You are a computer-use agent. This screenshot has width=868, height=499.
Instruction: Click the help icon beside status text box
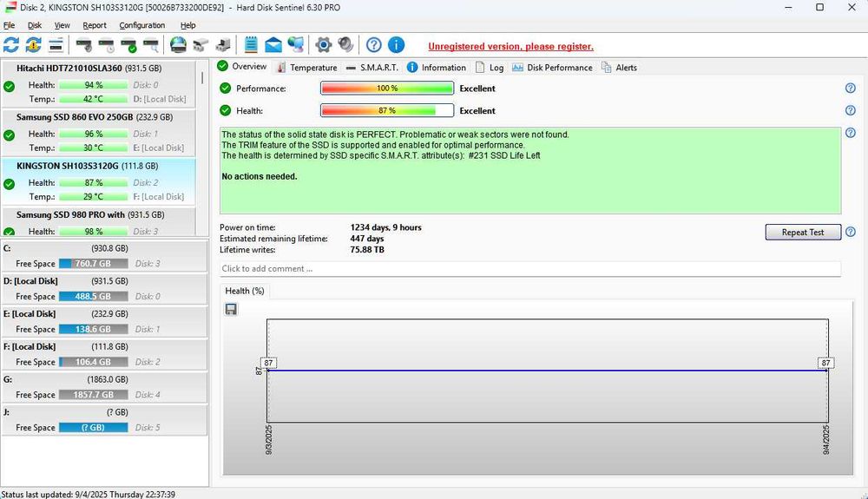click(x=851, y=133)
